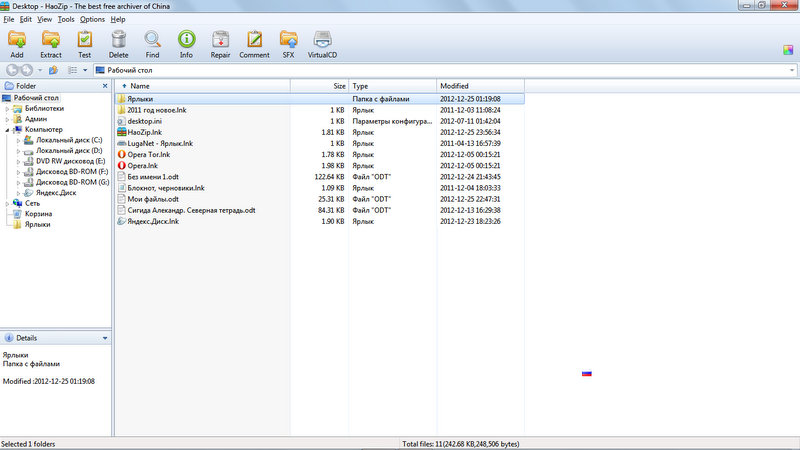The width and height of the screenshot is (800, 450).
Task: Collapse the Details panel arrow
Action: (105, 338)
